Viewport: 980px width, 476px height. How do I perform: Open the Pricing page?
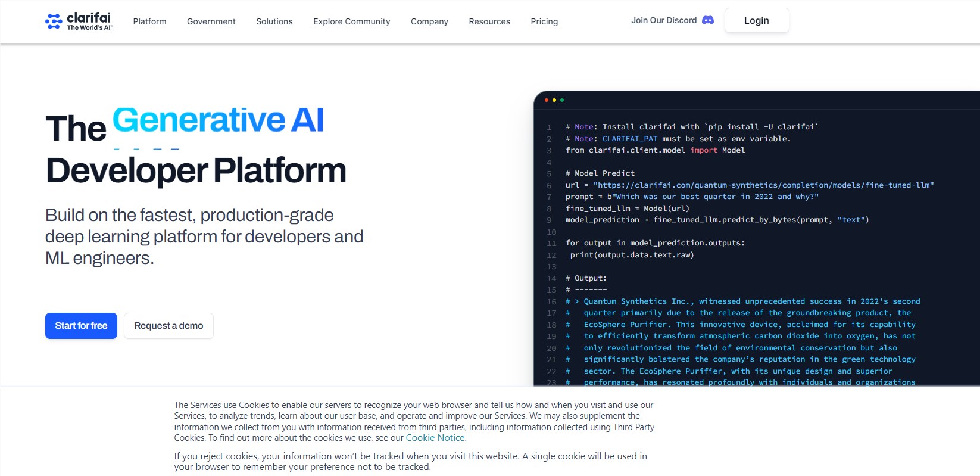point(544,21)
